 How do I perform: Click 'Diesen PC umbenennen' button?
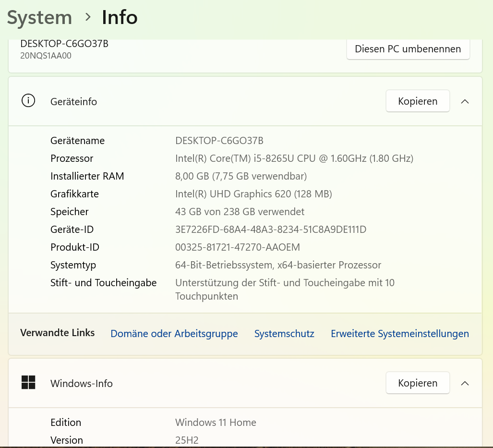[x=408, y=49]
